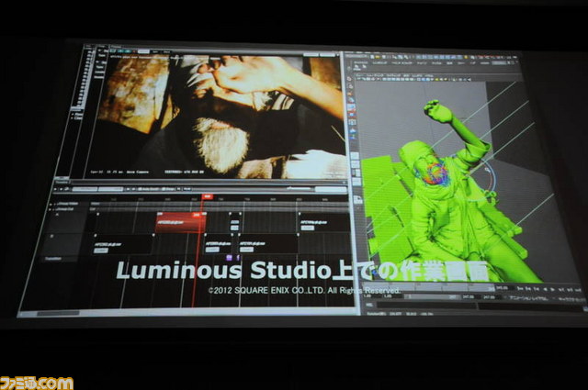Go to end of playback range in Maya
Screen dimensions: 588x390
579,290
